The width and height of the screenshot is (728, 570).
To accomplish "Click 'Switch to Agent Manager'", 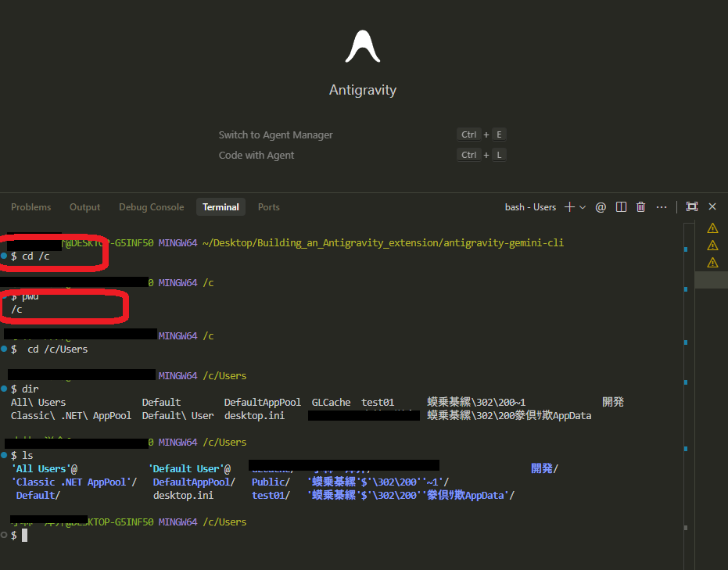I will click(275, 135).
